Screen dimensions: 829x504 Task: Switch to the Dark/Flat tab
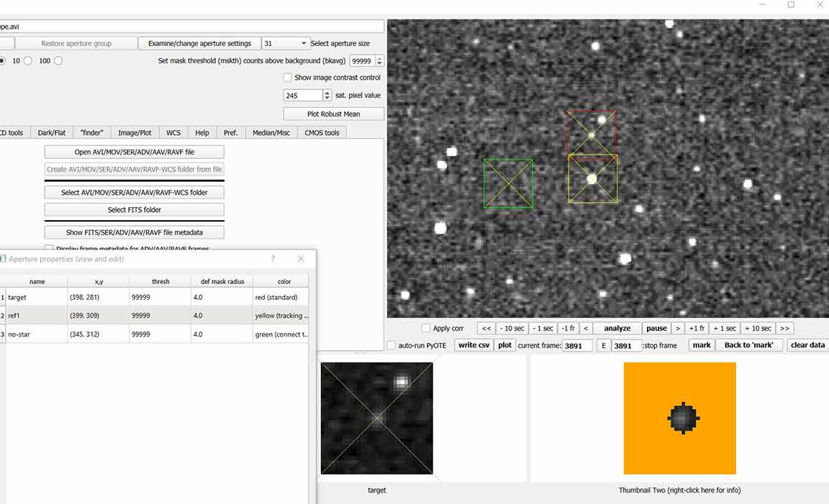[52, 132]
